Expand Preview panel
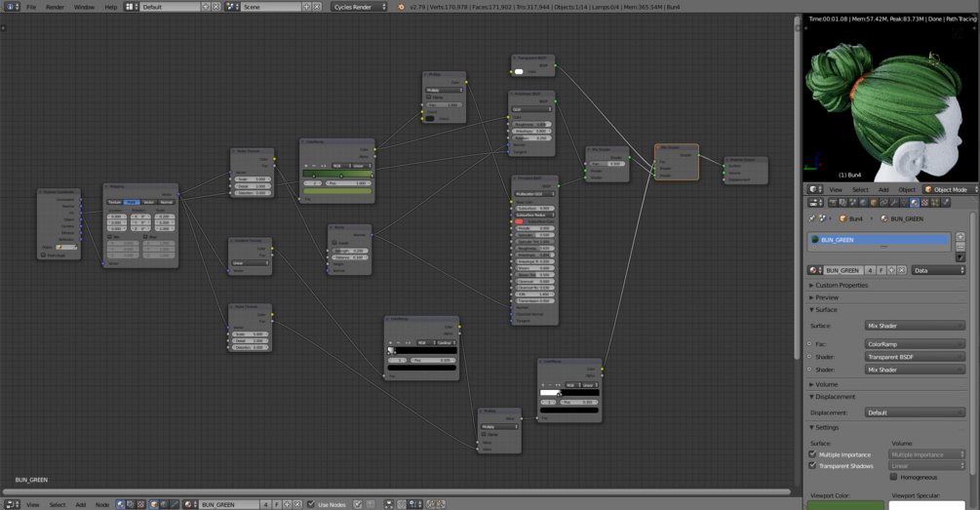The width and height of the screenshot is (980, 510). click(x=825, y=297)
